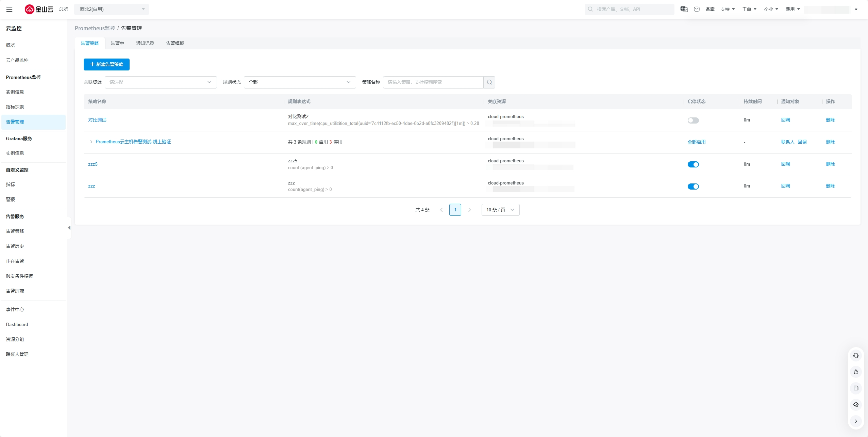Disable the zzz5 policy switch

click(x=693, y=165)
